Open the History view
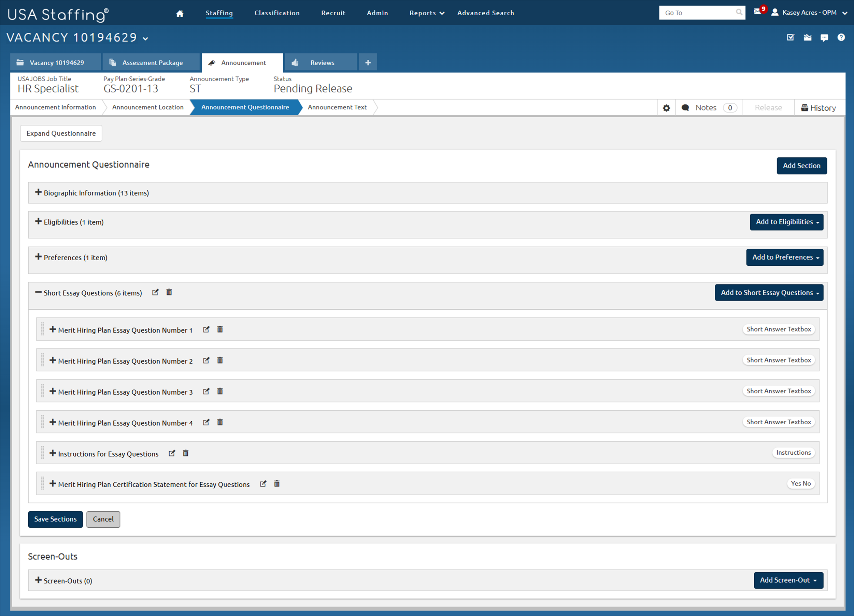The image size is (854, 616). point(819,108)
